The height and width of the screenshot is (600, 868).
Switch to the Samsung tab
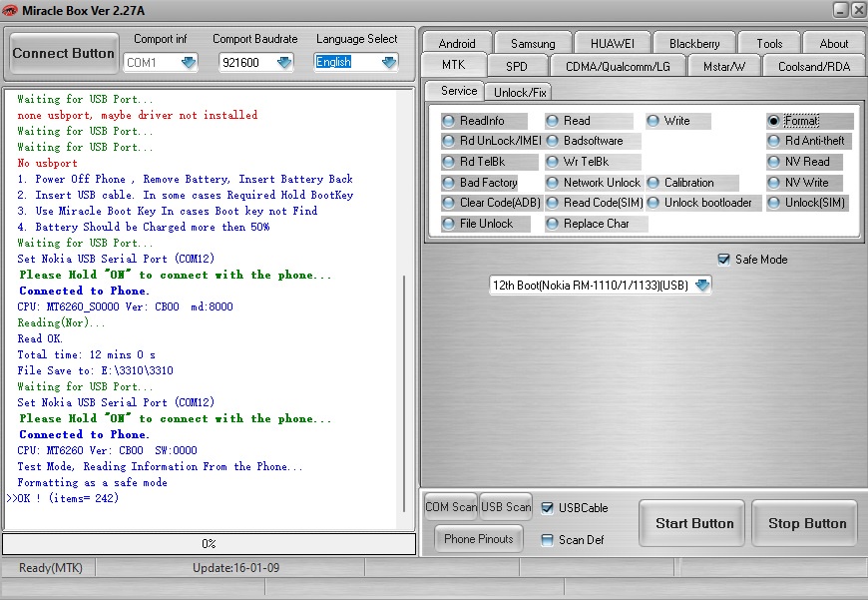click(533, 43)
